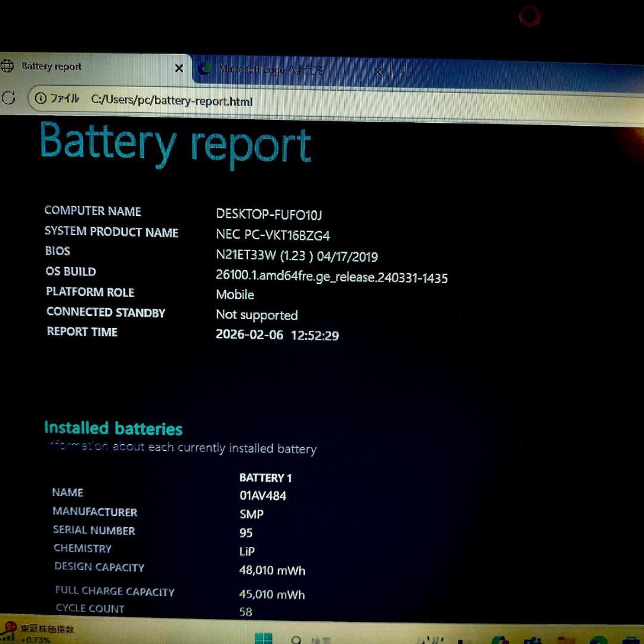Select the BATTERY 1 column heading

click(265, 477)
